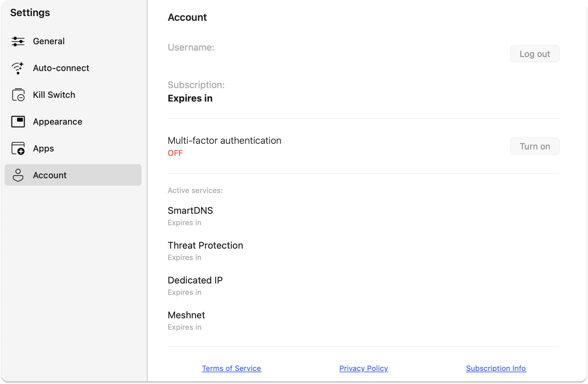Go to Appearance settings

coord(57,121)
